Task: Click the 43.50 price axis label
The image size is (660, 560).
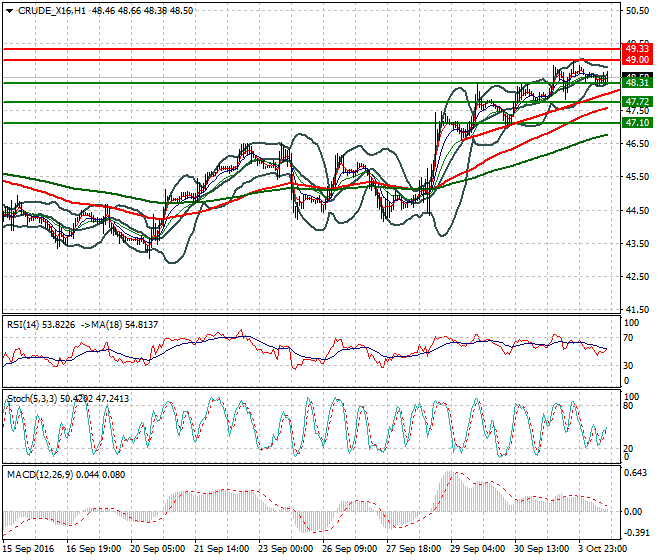Action: pos(637,243)
